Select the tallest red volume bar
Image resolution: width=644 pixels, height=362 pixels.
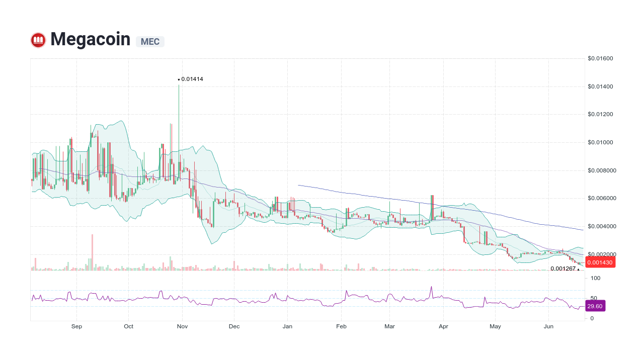click(x=92, y=251)
